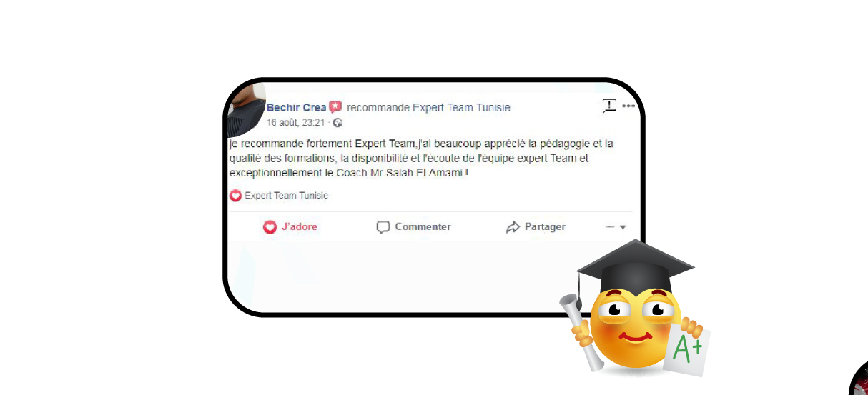Click the Commenter button label
This screenshot has height=395, width=868.
tap(423, 227)
